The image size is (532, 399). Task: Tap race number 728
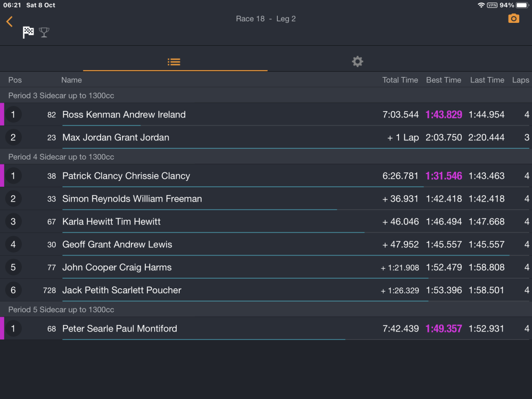click(x=49, y=290)
